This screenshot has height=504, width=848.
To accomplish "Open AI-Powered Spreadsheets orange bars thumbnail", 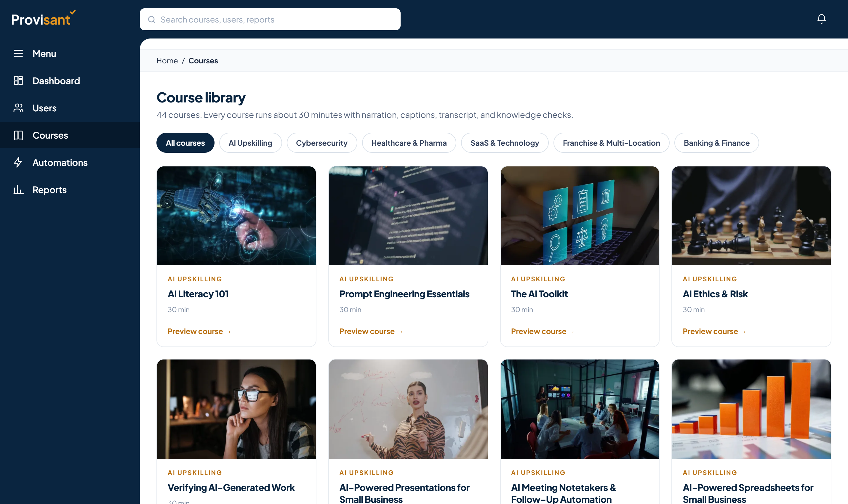I will [x=751, y=409].
